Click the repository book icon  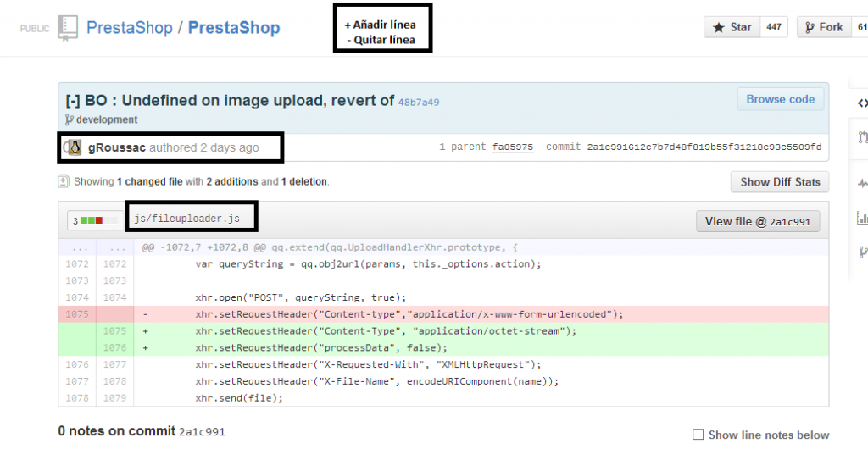68,28
